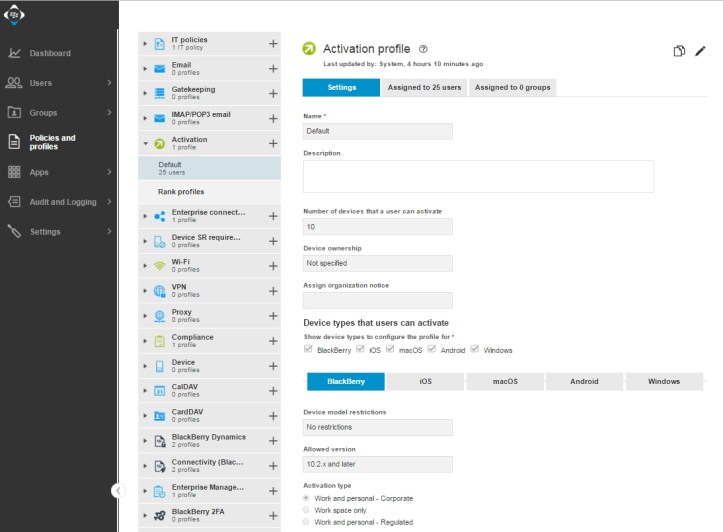Open the macOS device type tab
Screen dimensions: 723x532
pyautogui.click(x=505, y=381)
